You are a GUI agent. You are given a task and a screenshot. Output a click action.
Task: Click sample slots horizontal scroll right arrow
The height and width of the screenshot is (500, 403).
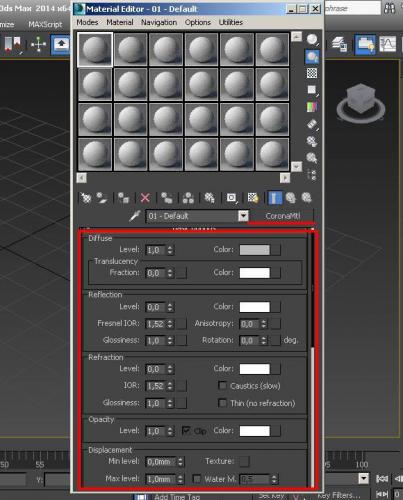285,178
